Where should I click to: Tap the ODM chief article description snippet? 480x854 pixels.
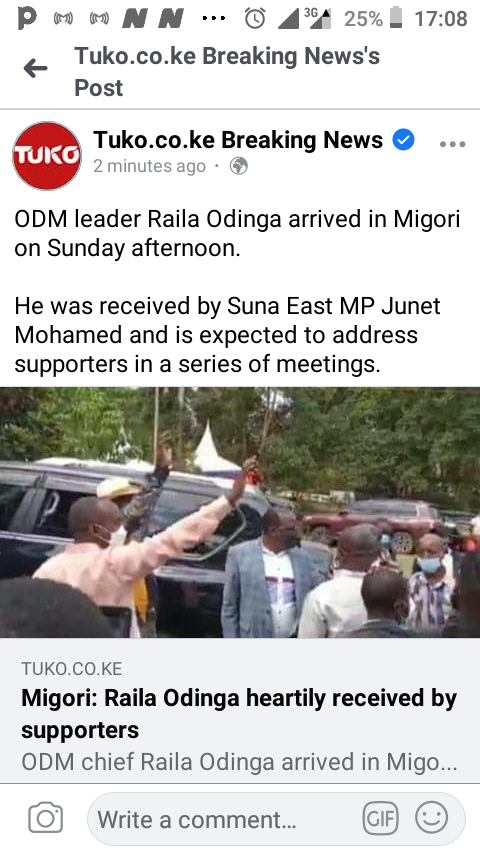(239, 762)
